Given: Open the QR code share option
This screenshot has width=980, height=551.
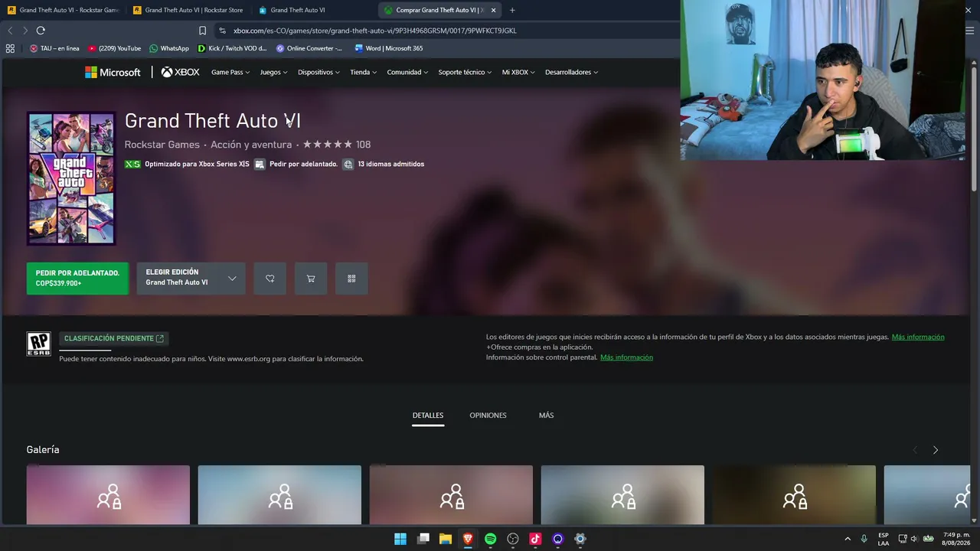Looking at the screenshot, I should pyautogui.click(x=351, y=279).
